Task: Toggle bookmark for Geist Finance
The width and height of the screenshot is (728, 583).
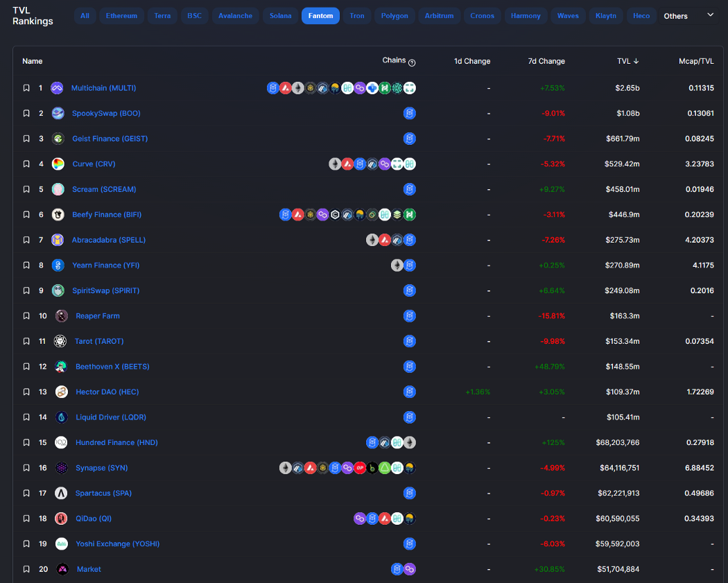Action: 26,139
